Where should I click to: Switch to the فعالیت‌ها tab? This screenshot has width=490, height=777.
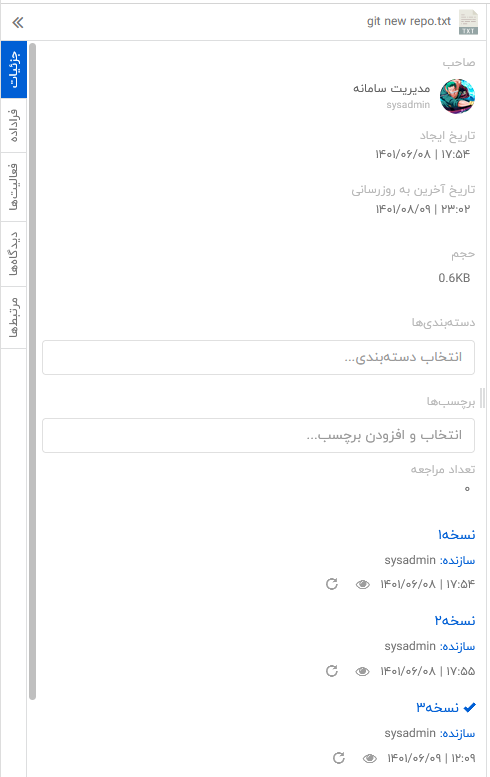[14, 187]
